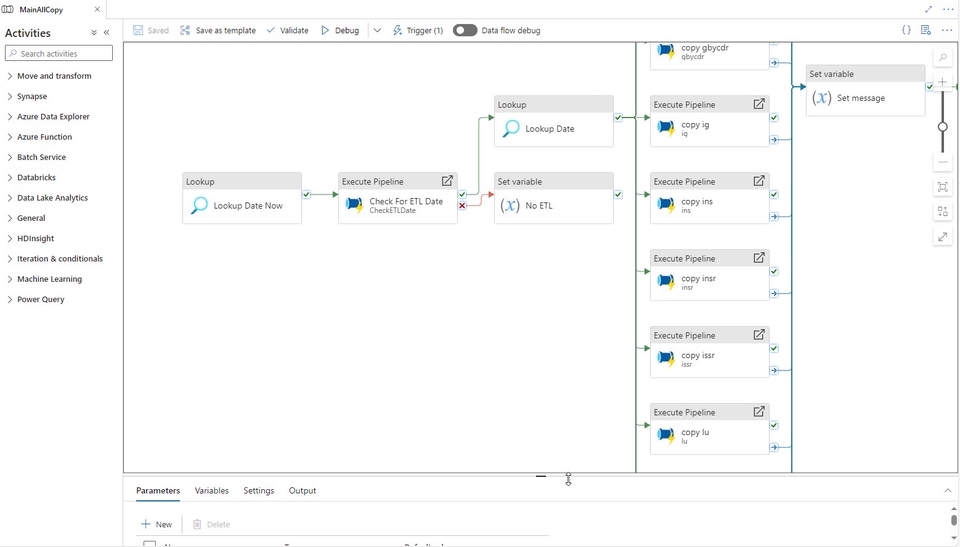Open the copy issr pipeline link icon
This screenshot has height=547, width=960.
coord(759,334)
